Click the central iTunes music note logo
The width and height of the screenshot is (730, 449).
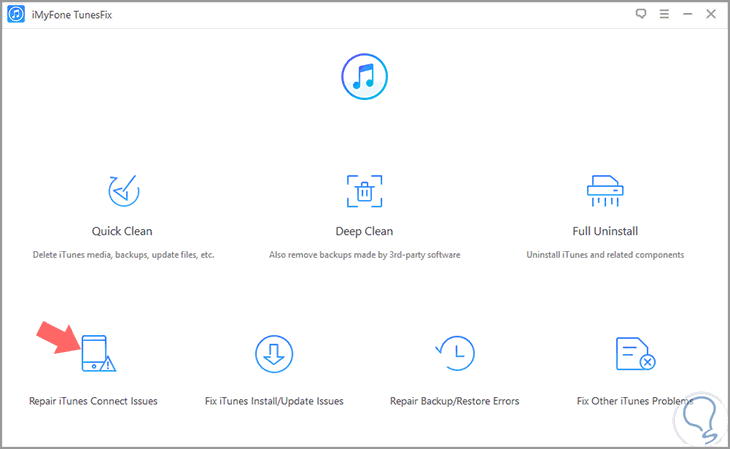[x=365, y=76]
